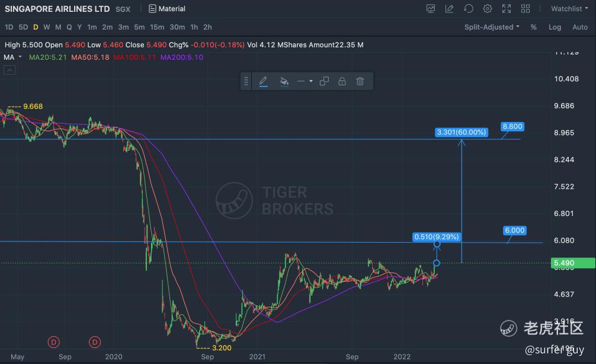
Task: Change line color with pencil icon
Action: (x=264, y=81)
